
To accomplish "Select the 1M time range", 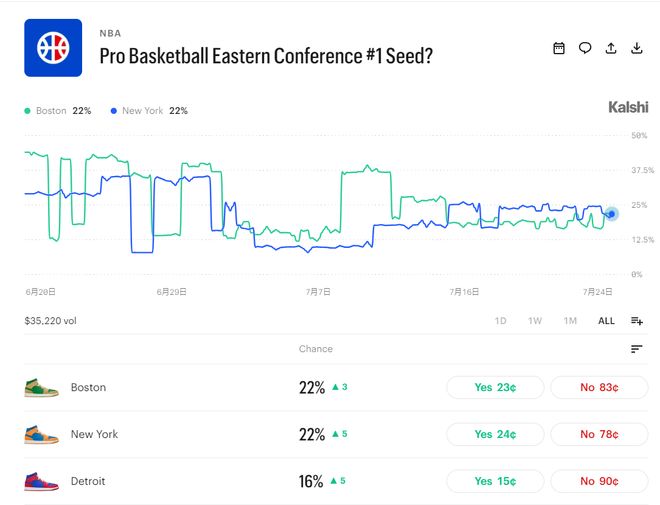I will (570, 321).
